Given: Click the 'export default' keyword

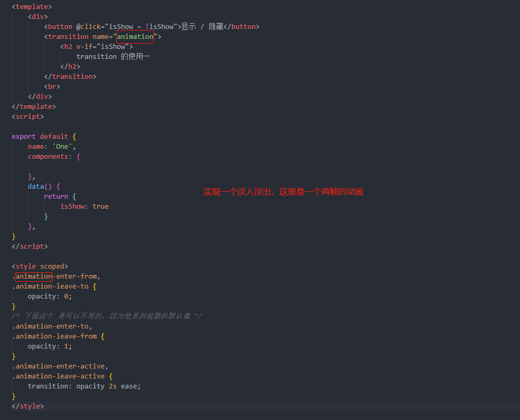Looking at the screenshot, I should click(40, 137).
